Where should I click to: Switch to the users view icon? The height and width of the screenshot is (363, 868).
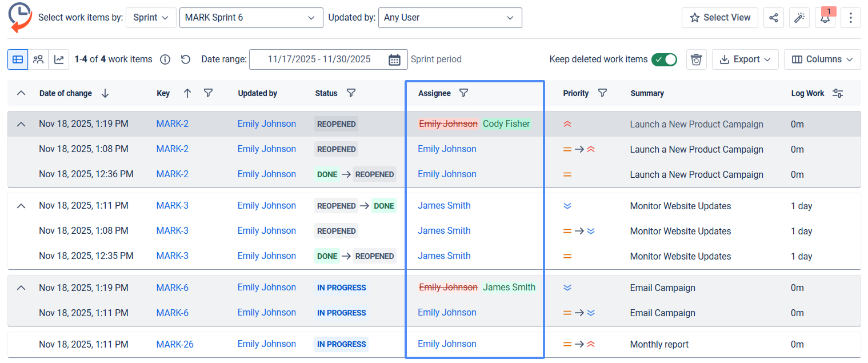pos(38,59)
